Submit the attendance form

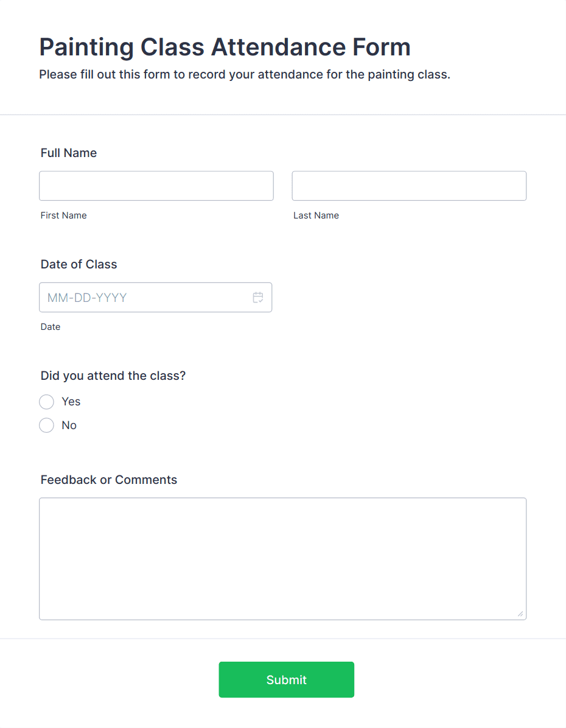click(x=287, y=680)
